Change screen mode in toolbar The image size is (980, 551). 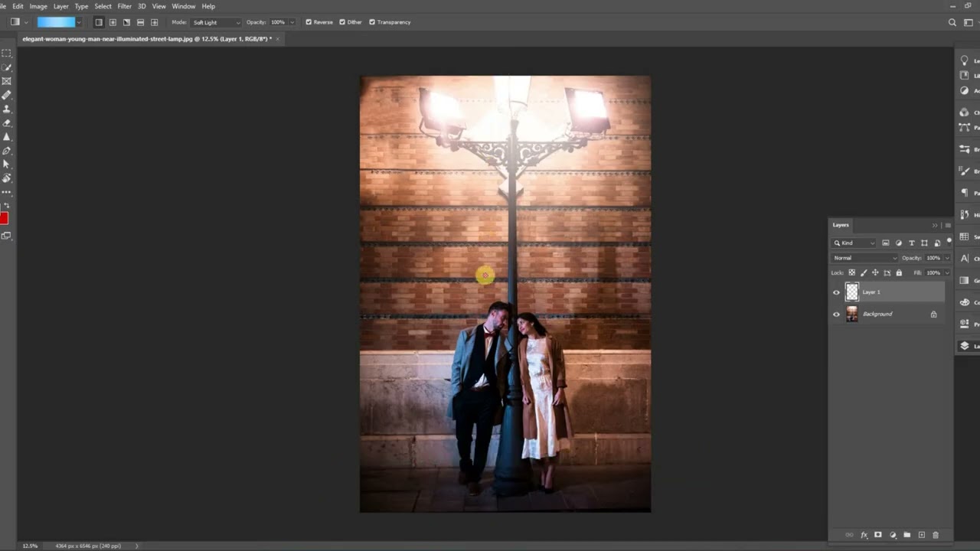point(6,236)
